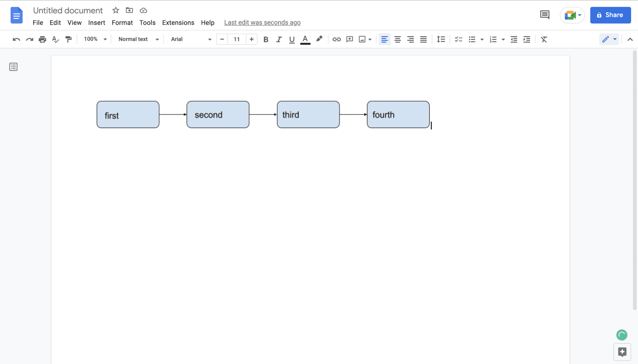
Task: Open the Format menu
Action: pos(122,22)
